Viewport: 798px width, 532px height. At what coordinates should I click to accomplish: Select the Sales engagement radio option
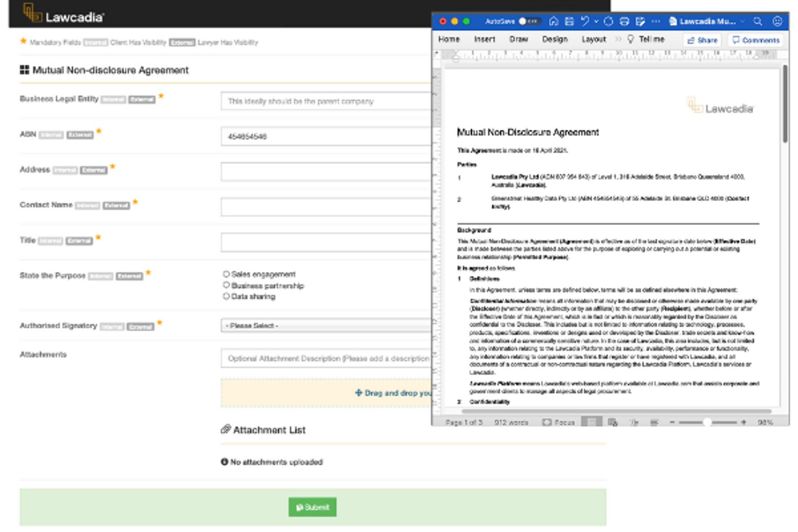pyautogui.click(x=226, y=274)
